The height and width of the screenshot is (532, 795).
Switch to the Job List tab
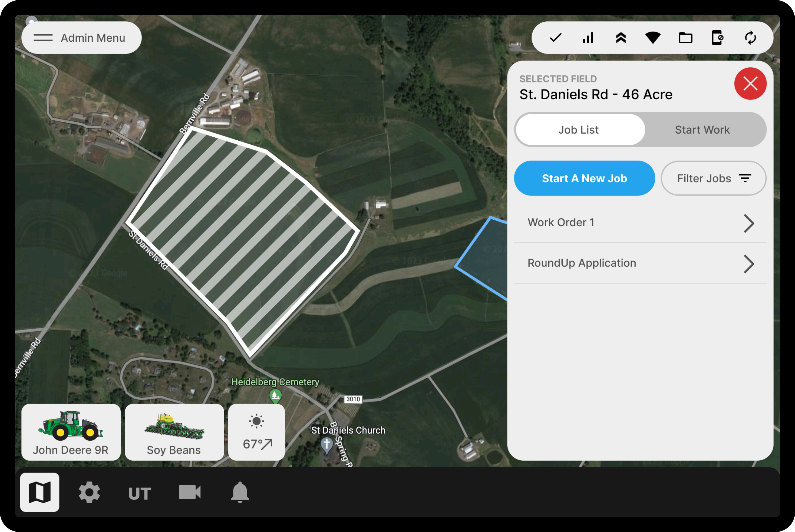(x=580, y=129)
